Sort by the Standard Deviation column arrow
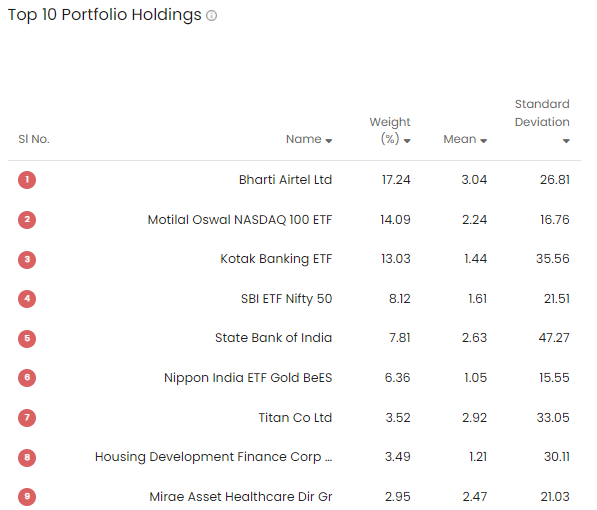The width and height of the screenshot is (597, 510). (566, 141)
